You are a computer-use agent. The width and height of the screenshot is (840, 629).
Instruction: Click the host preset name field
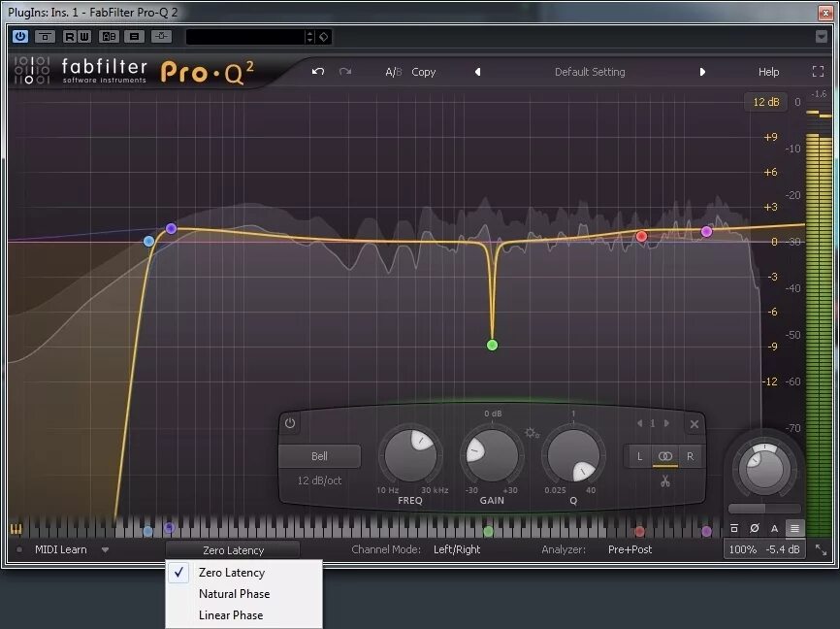pos(244,37)
